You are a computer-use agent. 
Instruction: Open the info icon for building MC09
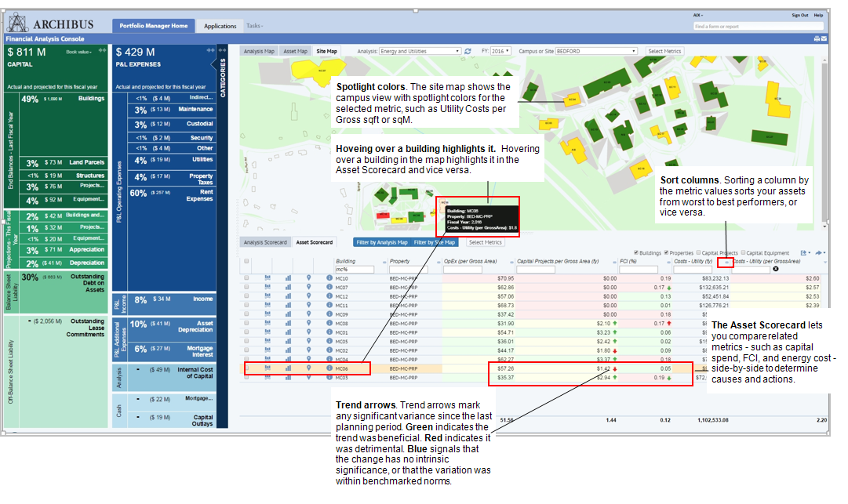point(329,314)
